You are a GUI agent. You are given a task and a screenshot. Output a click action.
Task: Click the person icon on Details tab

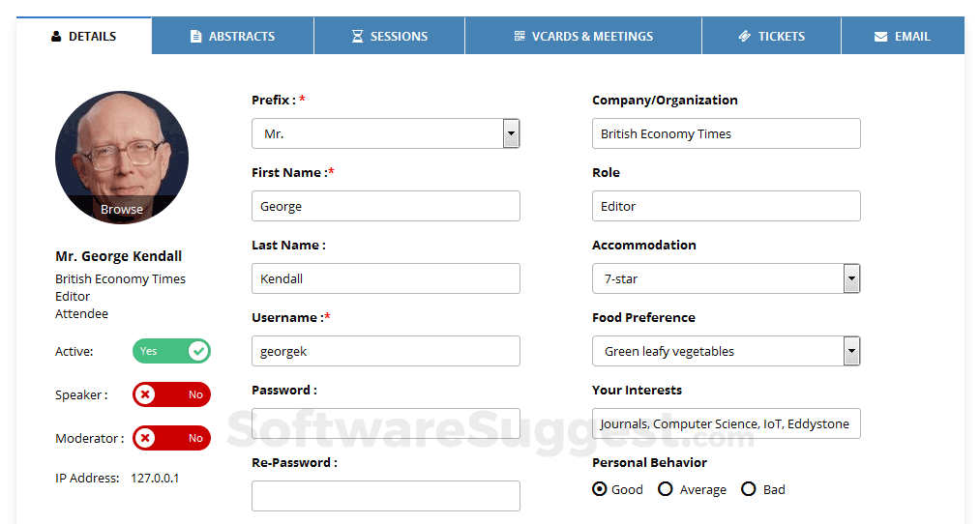click(x=56, y=37)
